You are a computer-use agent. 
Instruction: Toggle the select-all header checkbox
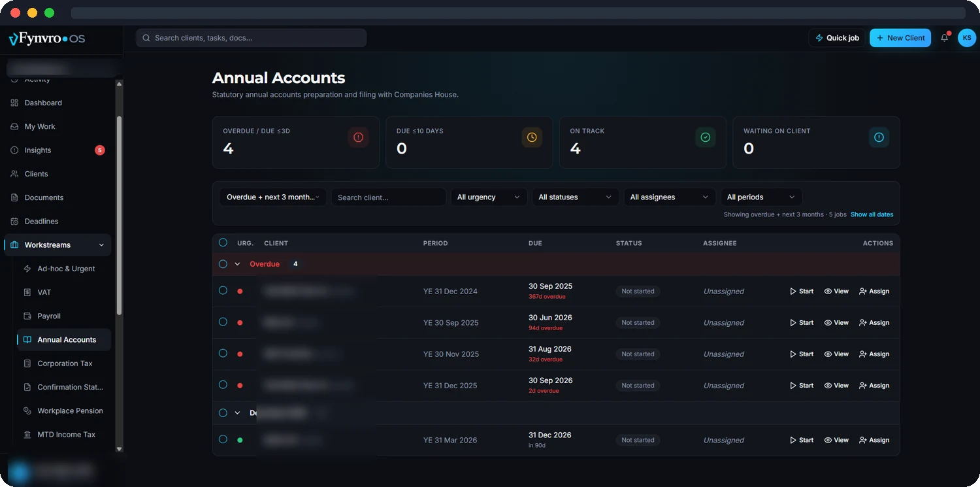click(x=223, y=243)
